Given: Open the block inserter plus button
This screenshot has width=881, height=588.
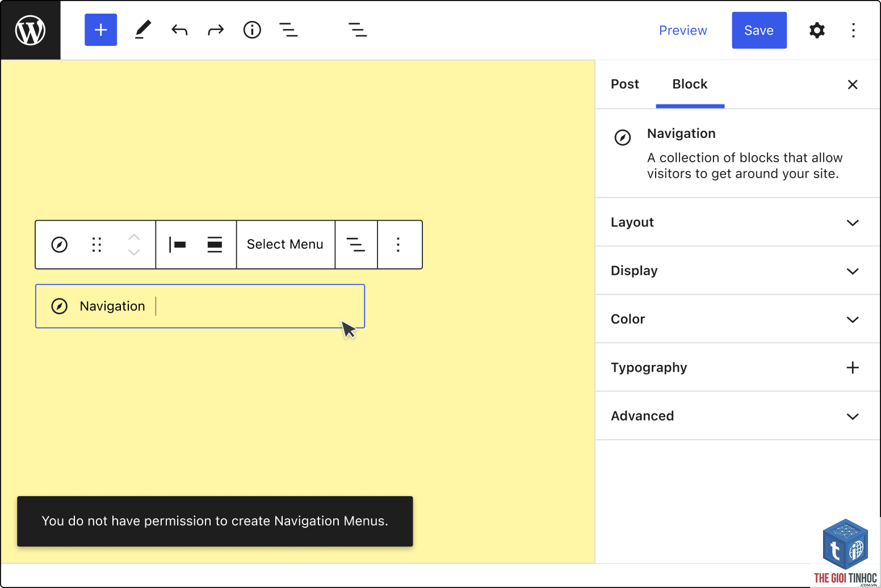Looking at the screenshot, I should (x=100, y=30).
